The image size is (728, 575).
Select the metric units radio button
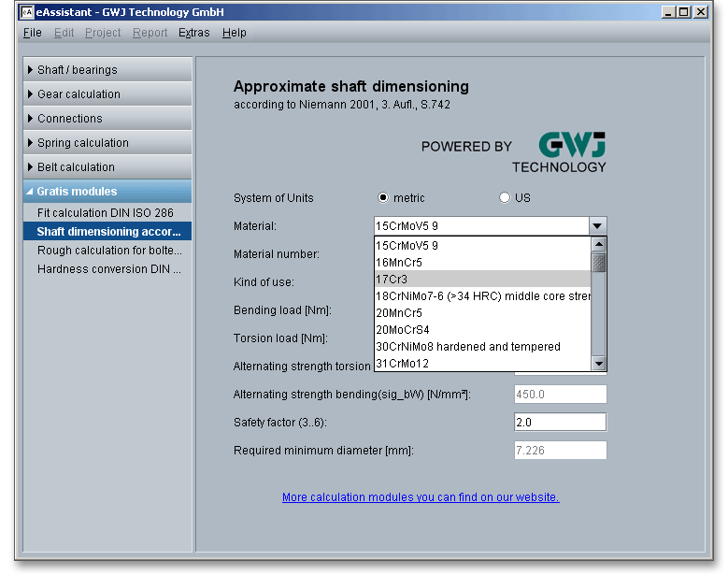click(383, 198)
